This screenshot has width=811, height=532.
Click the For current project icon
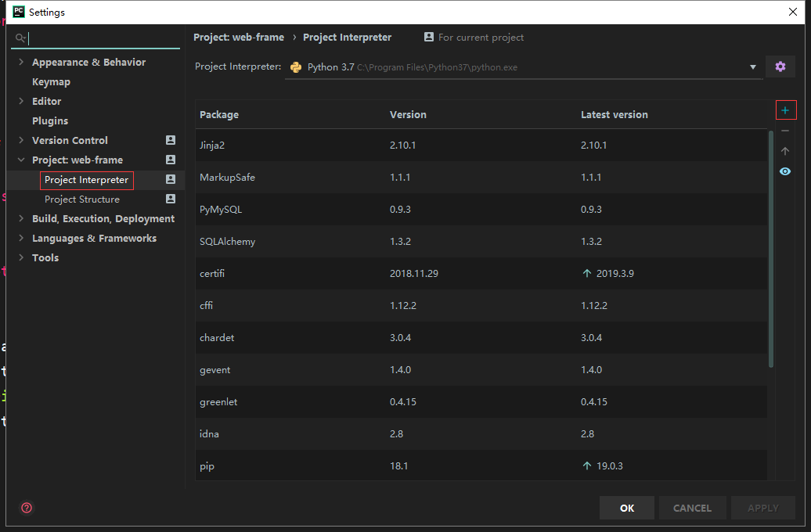point(429,38)
